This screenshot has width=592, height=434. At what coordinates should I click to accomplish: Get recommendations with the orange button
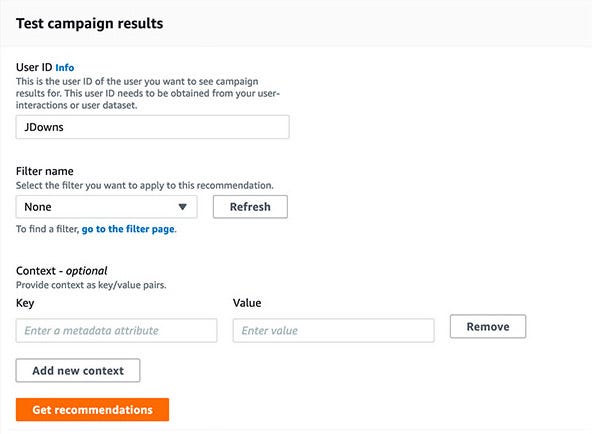92,410
